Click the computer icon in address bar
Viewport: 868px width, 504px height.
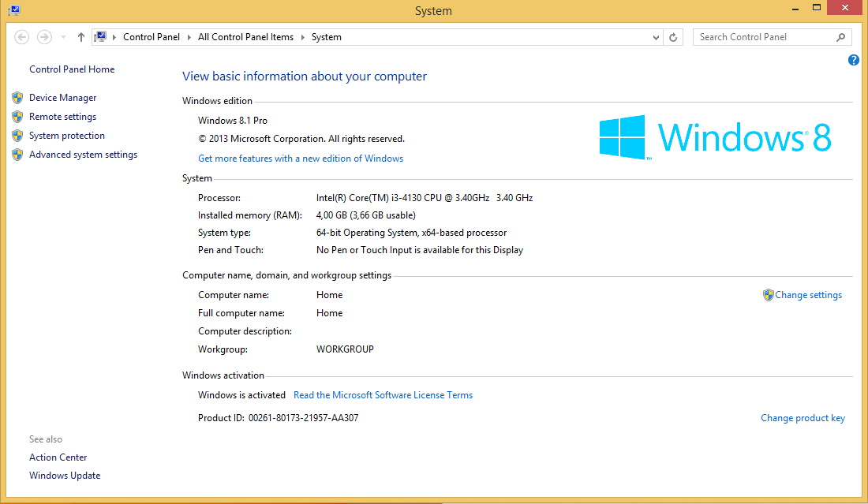click(100, 36)
